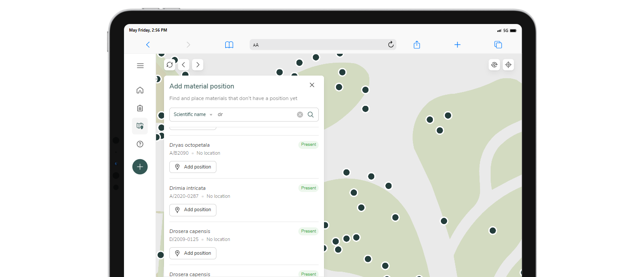The image size is (644, 277).
Task: Click Safari back button
Action: tap(148, 44)
